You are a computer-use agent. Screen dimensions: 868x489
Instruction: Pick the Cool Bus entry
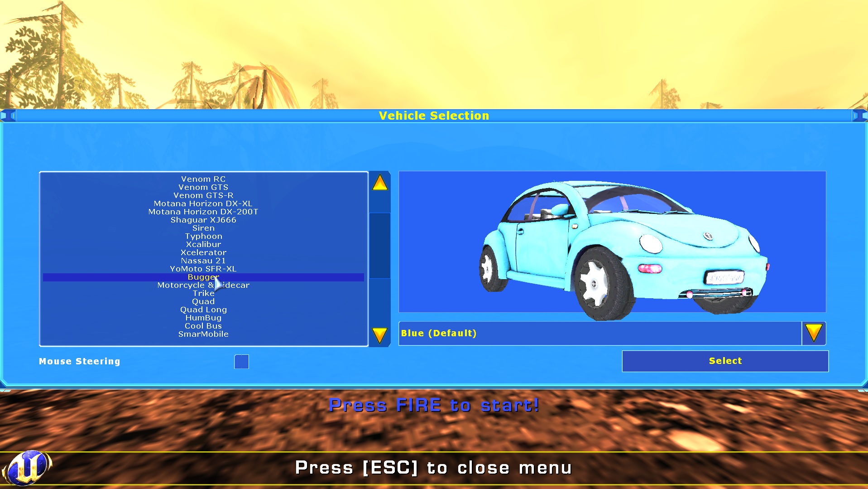point(203,326)
